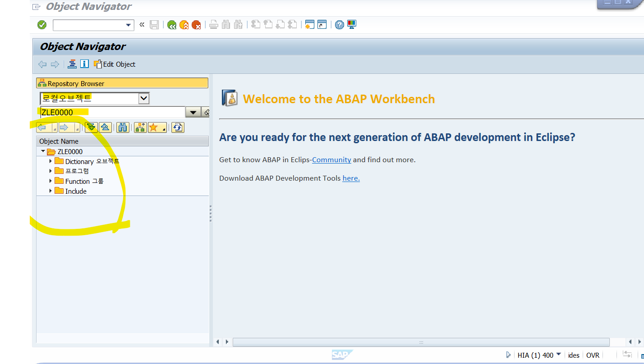Screen dimensions: 644x364
Task: Click the Object Name column header
Action: tap(123, 141)
